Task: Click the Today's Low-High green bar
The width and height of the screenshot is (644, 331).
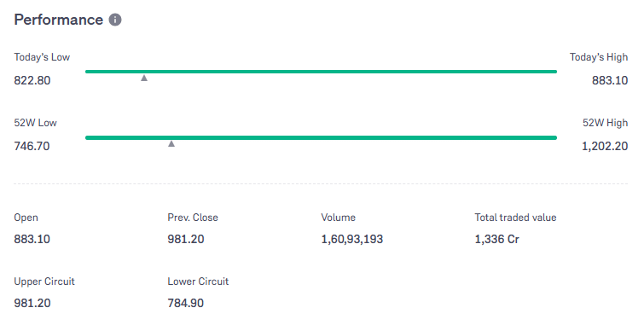Action: tap(321, 72)
